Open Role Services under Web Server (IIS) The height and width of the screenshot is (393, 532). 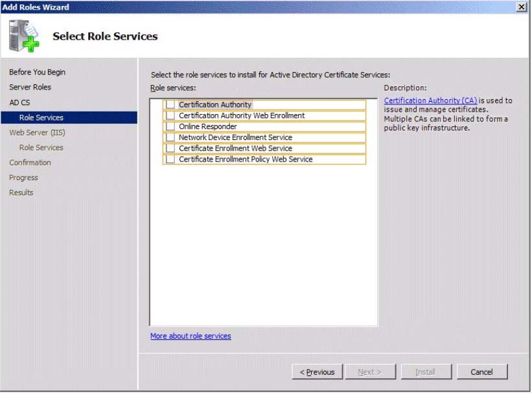coord(41,147)
